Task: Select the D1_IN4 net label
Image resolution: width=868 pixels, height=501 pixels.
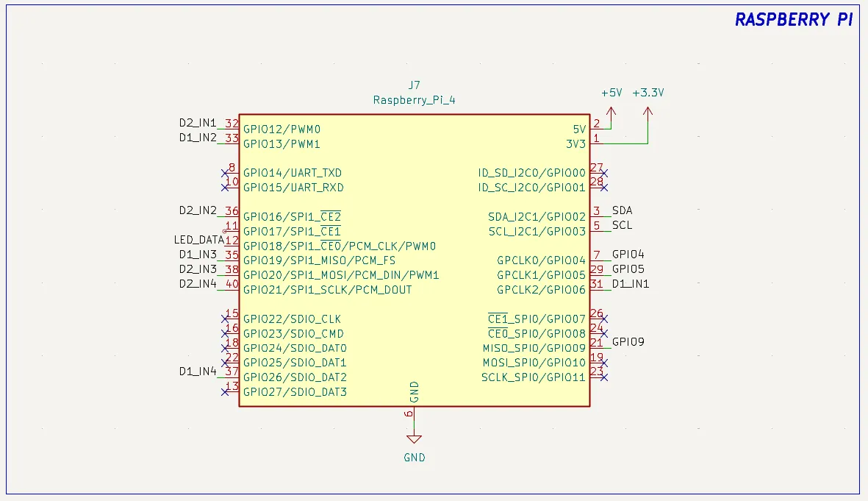Action: point(198,372)
